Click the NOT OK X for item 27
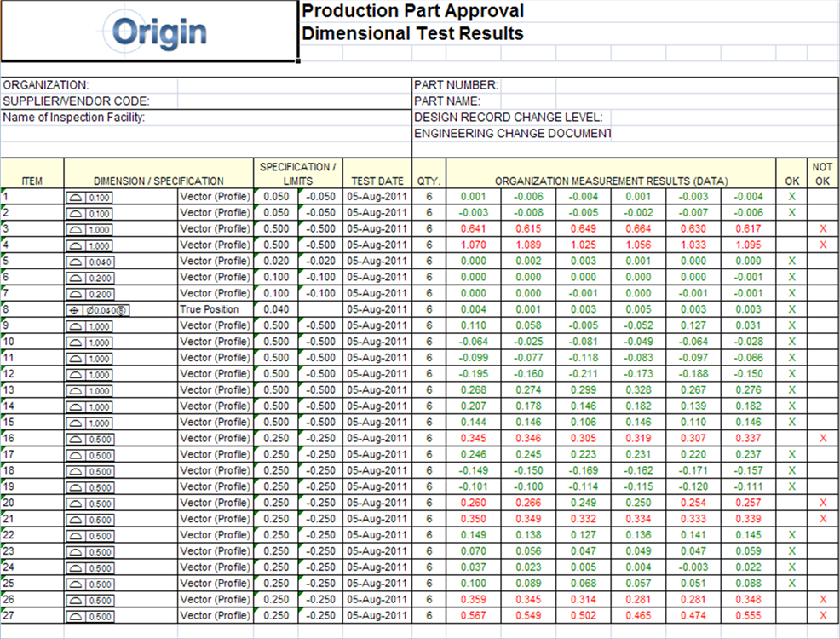 (822, 616)
